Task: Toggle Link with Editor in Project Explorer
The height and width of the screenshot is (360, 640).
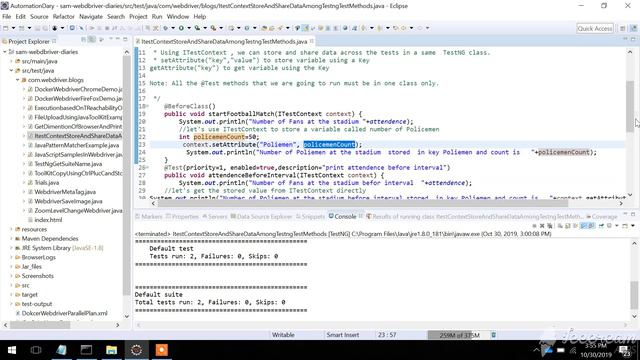Action: [92, 40]
